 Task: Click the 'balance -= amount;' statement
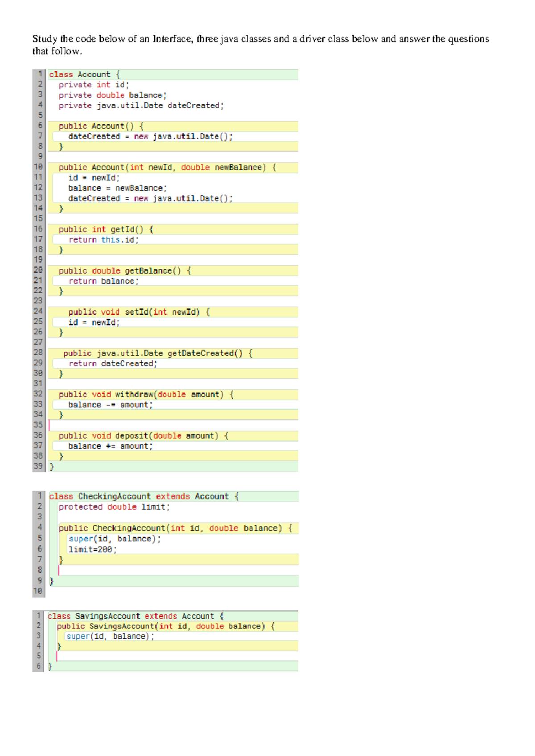(x=110, y=405)
